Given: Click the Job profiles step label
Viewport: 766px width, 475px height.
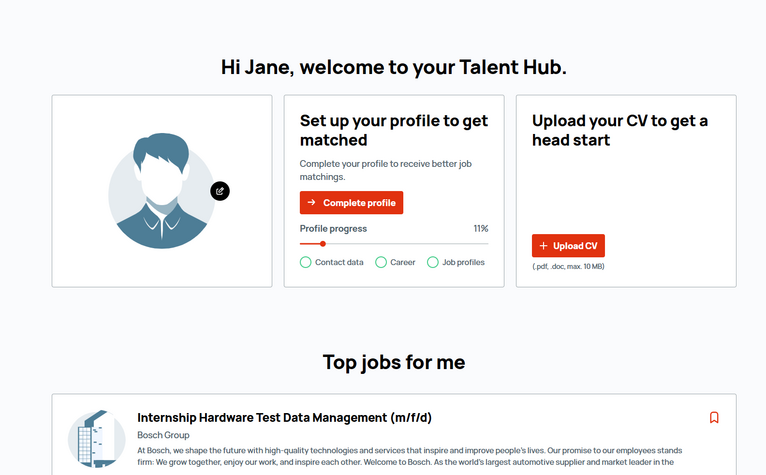Looking at the screenshot, I should (x=463, y=262).
